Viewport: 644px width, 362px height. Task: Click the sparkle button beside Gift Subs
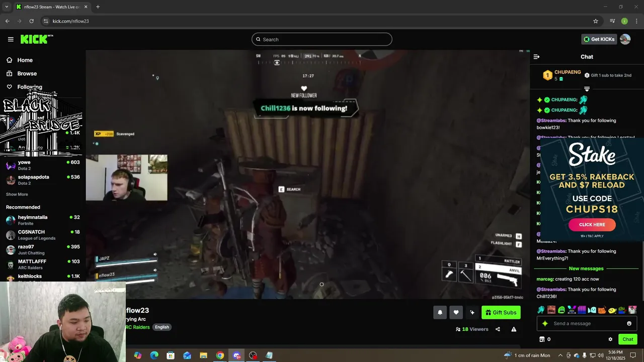click(x=472, y=312)
